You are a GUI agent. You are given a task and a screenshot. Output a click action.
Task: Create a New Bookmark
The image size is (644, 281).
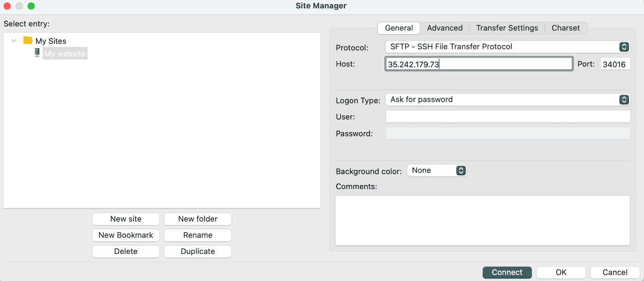tap(126, 235)
